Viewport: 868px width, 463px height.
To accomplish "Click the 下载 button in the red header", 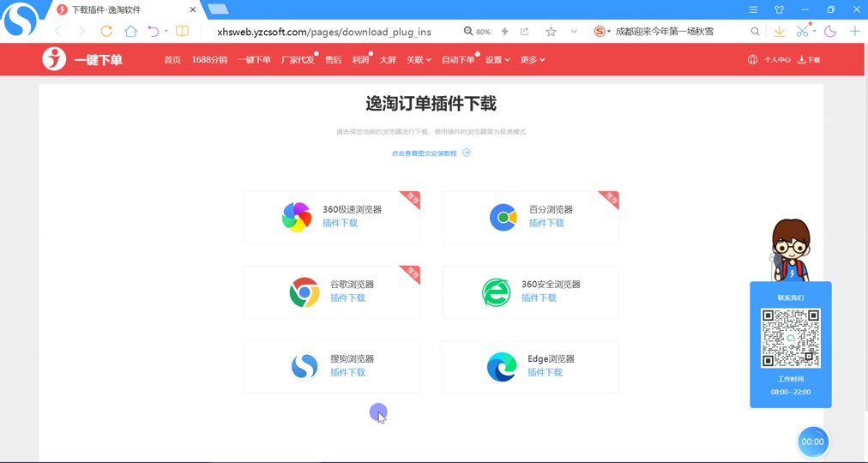I will 809,60.
